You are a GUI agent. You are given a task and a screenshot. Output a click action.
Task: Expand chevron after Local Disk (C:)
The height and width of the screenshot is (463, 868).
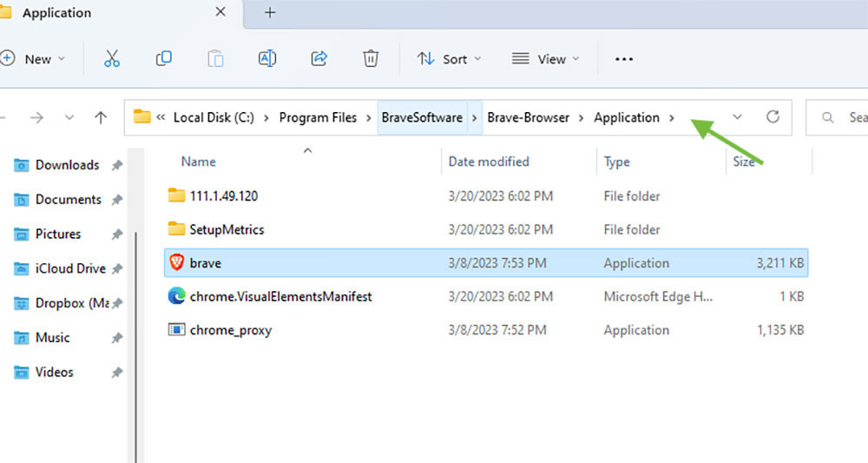click(x=266, y=118)
